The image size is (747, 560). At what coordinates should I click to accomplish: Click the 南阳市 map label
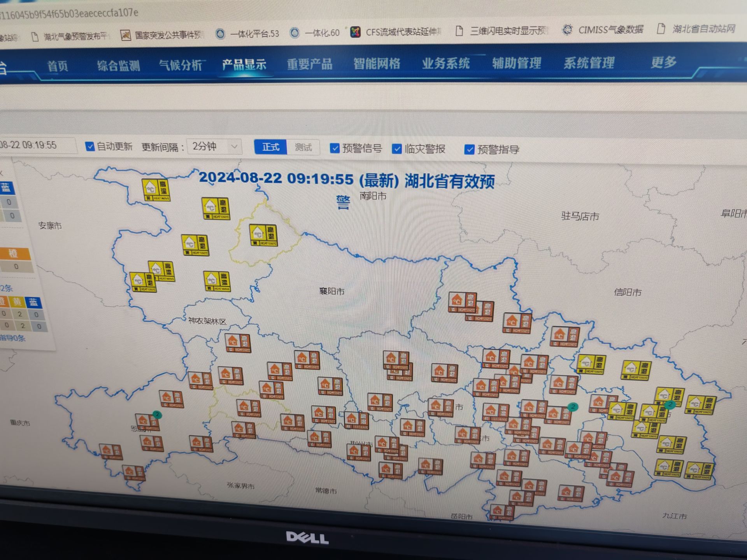[373, 196]
